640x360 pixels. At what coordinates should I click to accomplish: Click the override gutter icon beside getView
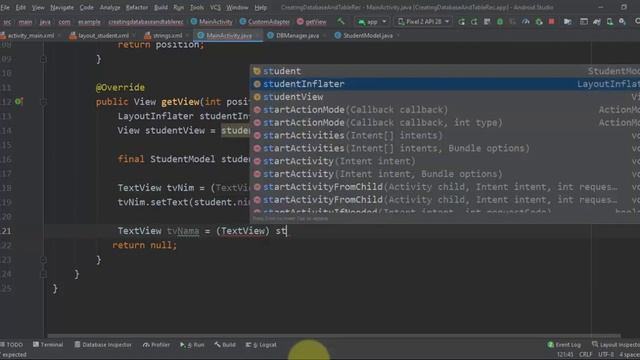[18, 101]
